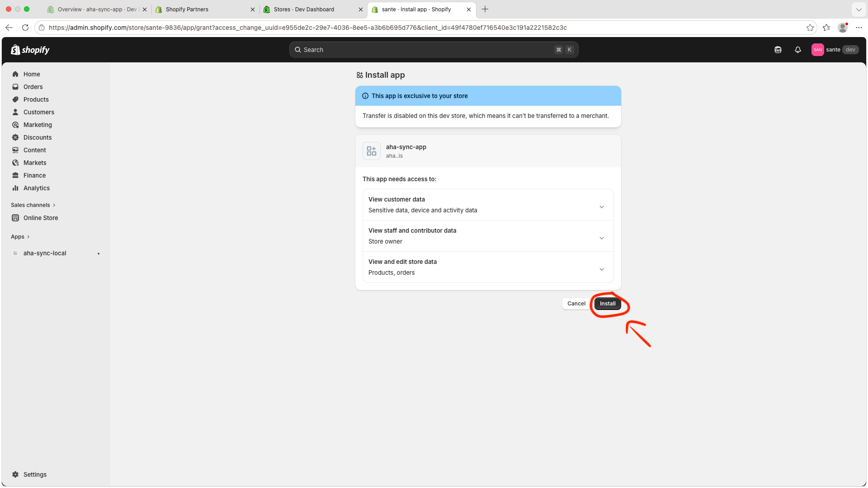868x488 pixels.
Task: Expand the Apps section in the sidebar
Action: (20, 237)
